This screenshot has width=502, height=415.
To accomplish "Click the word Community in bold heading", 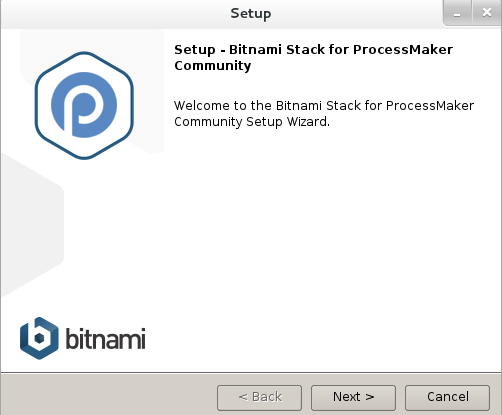I will 213,66.
